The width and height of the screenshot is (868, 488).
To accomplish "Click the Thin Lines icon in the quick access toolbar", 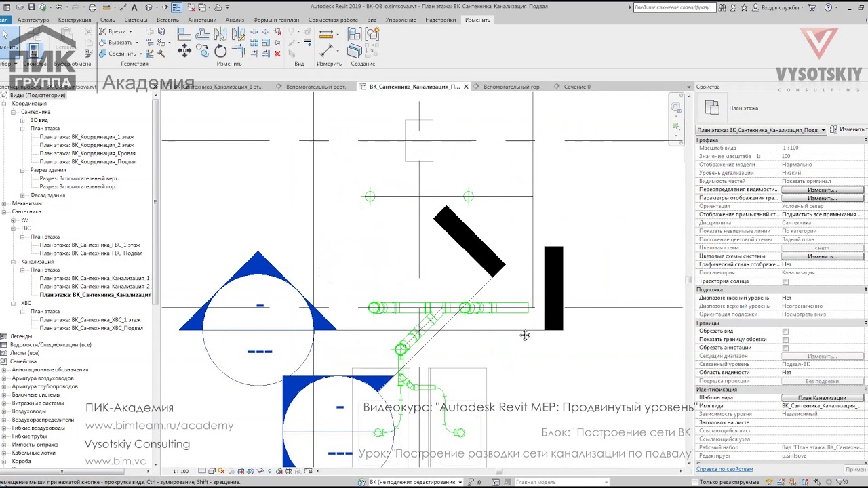I will click(176, 7).
